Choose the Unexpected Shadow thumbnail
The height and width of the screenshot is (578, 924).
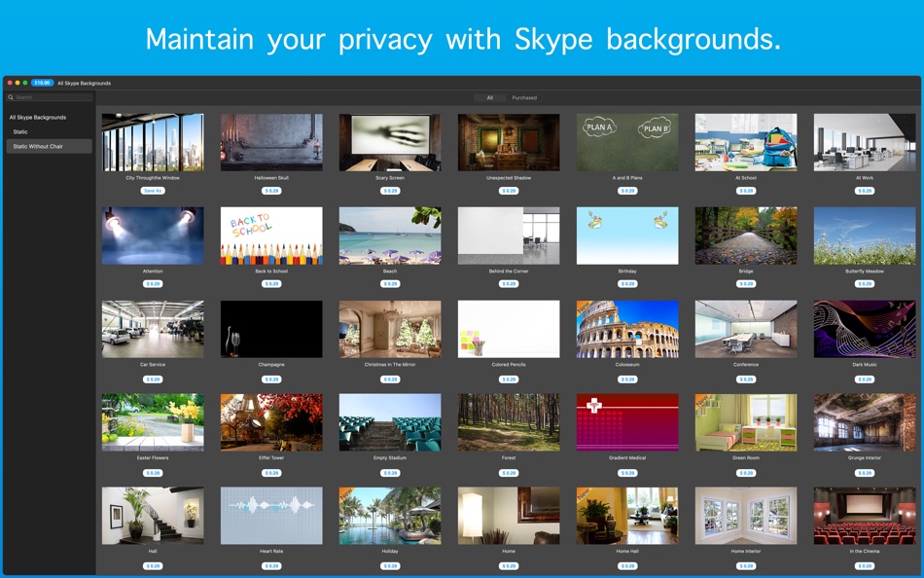(509, 142)
